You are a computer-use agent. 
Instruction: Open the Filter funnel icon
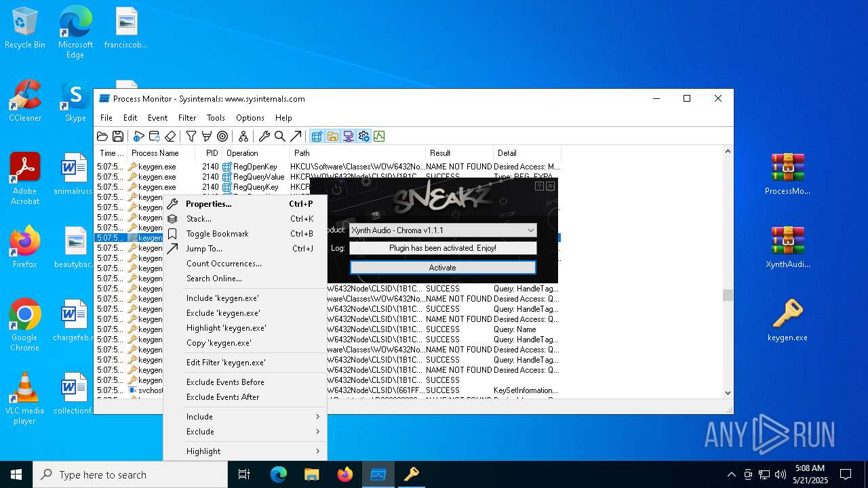tap(191, 136)
